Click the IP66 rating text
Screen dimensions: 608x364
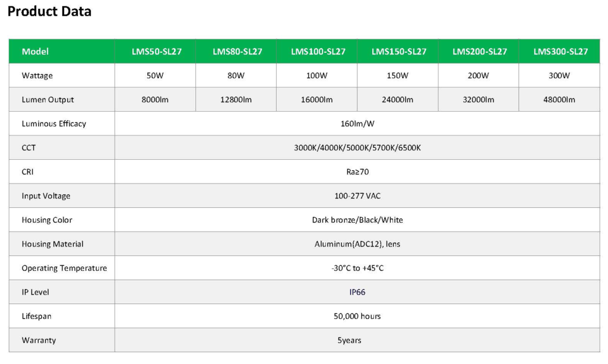pyautogui.click(x=357, y=292)
